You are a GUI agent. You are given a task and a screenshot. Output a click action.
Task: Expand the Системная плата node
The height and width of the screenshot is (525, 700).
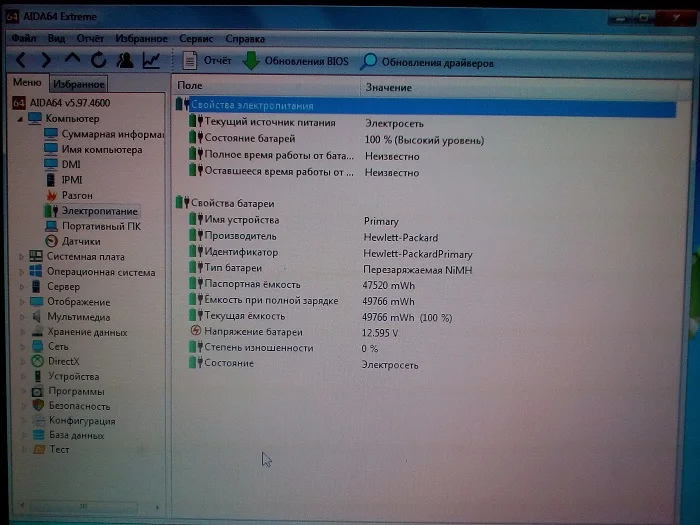pos(21,257)
